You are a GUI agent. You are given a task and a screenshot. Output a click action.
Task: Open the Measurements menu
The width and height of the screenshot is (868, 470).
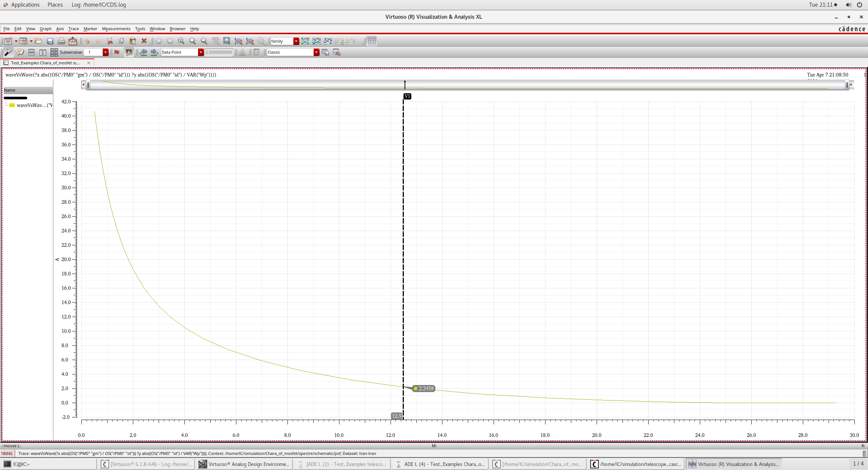pyautogui.click(x=116, y=29)
